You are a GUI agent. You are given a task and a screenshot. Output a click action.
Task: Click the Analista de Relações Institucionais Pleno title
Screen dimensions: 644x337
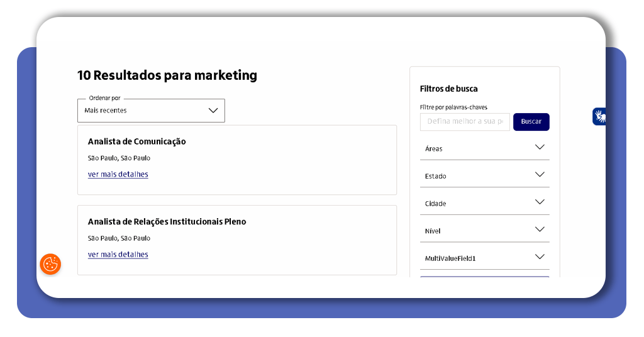click(167, 222)
